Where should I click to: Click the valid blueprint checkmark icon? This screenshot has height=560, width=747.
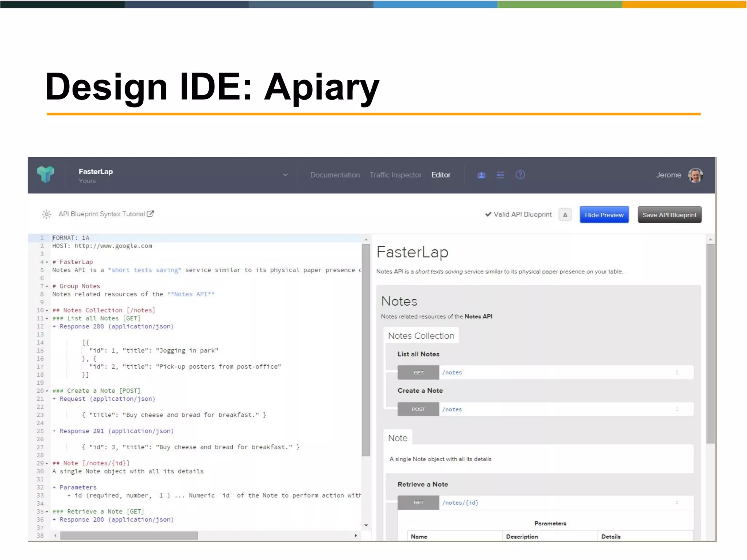(x=488, y=214)
